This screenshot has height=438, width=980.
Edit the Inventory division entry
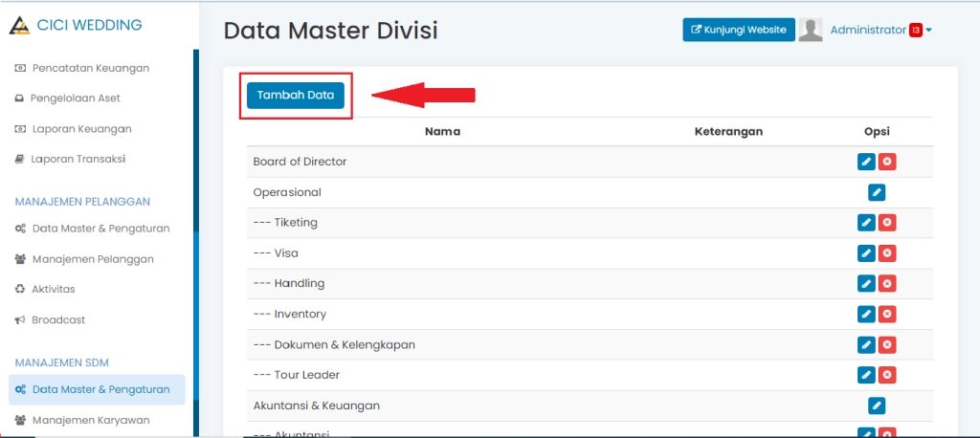click(866, 315)
